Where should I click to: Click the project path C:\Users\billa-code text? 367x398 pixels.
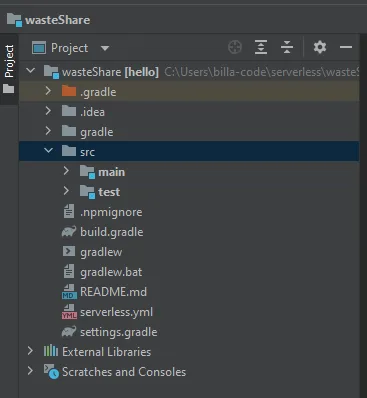point(262,72)
